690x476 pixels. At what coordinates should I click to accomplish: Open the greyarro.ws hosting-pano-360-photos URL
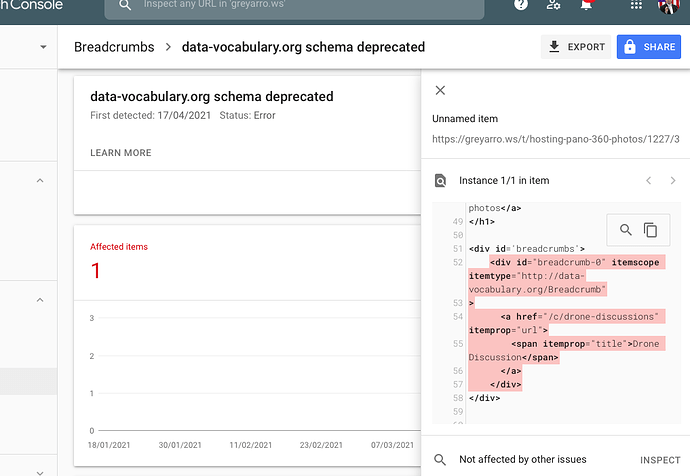pyautogui.click(x=556, y=139)
